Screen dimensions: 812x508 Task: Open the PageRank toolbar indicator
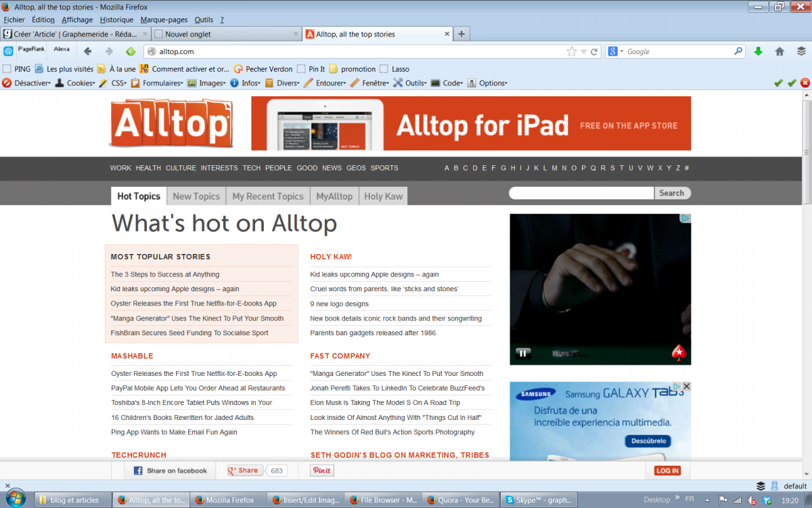[x=31, y=49]
